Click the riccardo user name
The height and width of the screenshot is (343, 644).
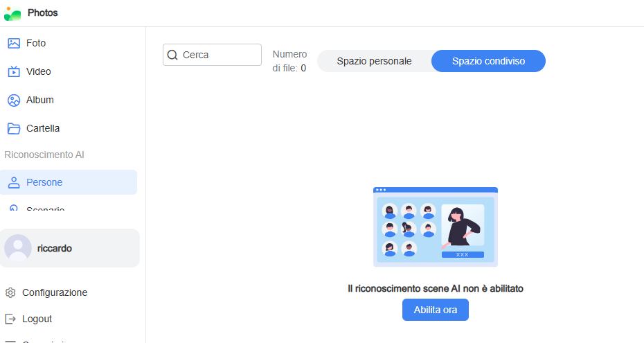(55, 249)
